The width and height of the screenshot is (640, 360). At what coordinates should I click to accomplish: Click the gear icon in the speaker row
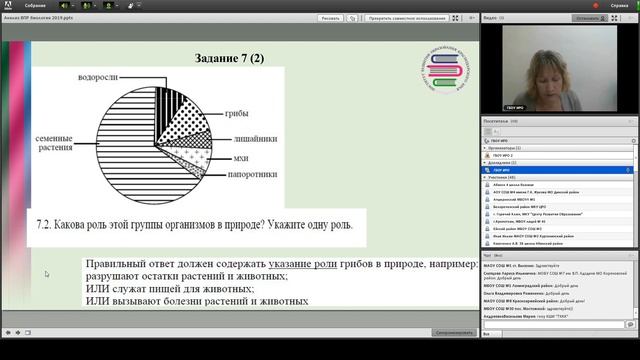(x=633, y=141)
